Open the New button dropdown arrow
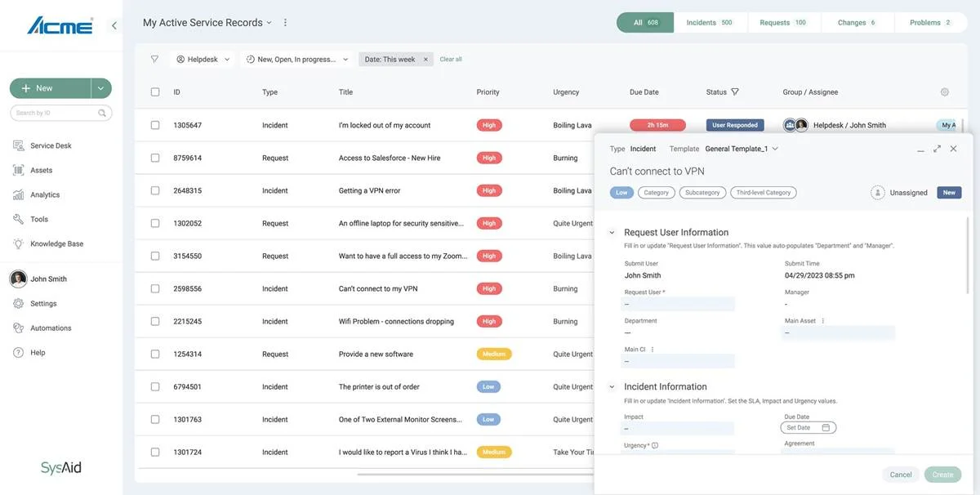980x495 pixels. (101, 88)
